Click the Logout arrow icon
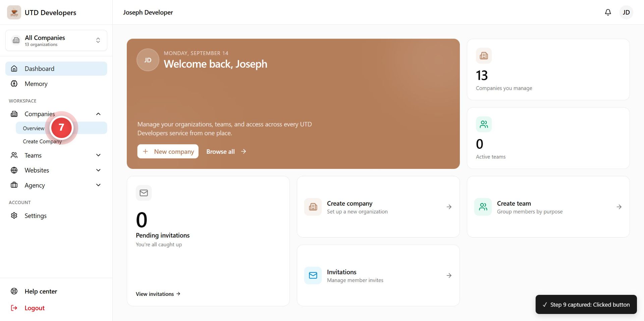Image resolution: width=644 pixels, height=321 pixels. (14, 308)
